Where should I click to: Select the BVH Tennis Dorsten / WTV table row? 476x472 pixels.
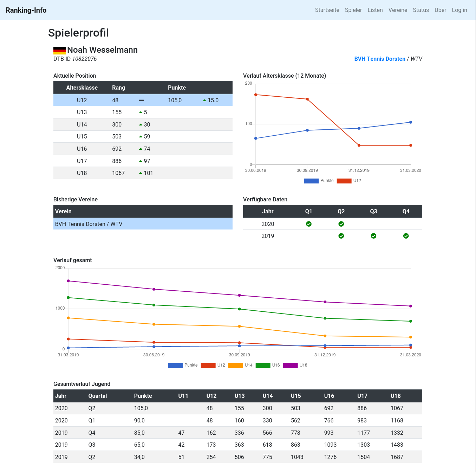coord(143,224)
